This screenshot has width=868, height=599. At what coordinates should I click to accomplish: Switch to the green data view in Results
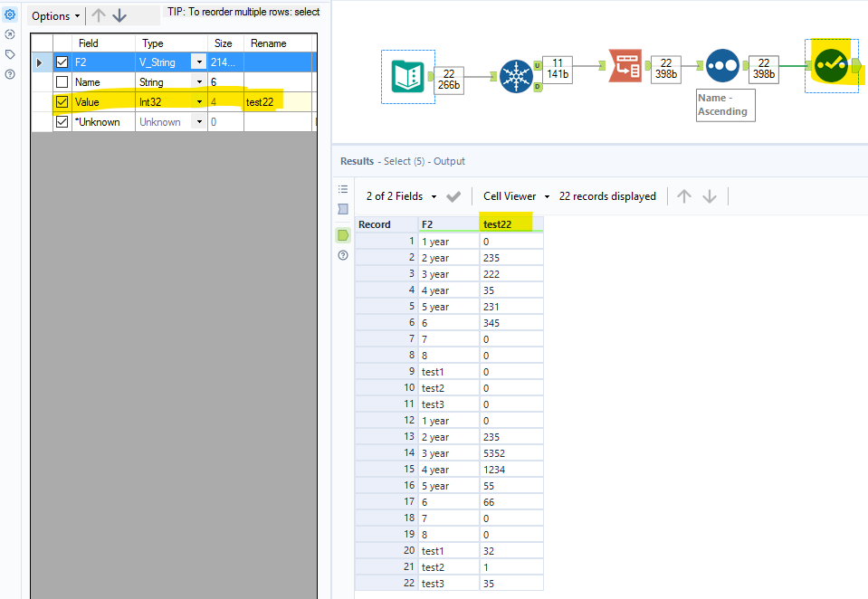(342, 234)
